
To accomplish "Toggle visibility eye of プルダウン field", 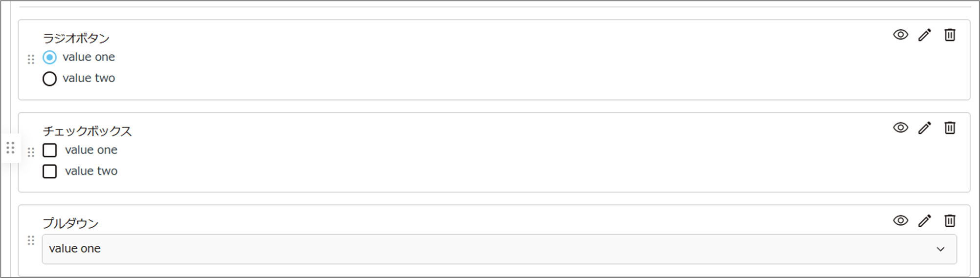I will coord(900,220).
